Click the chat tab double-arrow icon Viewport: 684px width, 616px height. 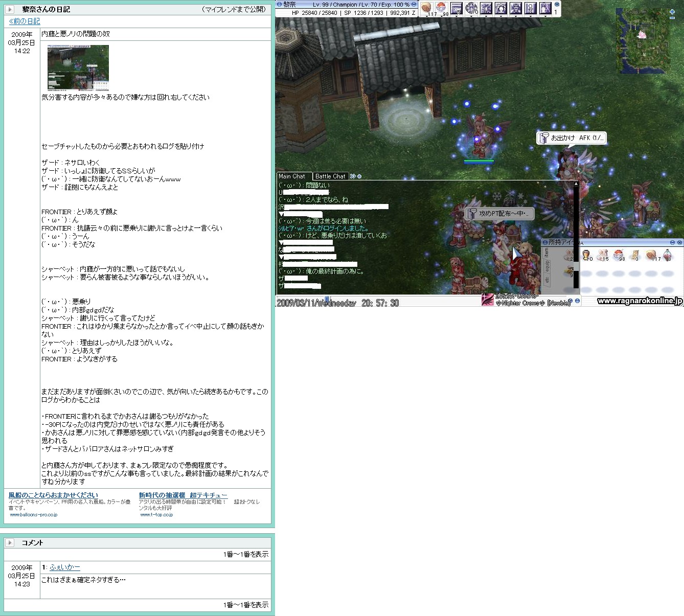click(x=353, y=176)
